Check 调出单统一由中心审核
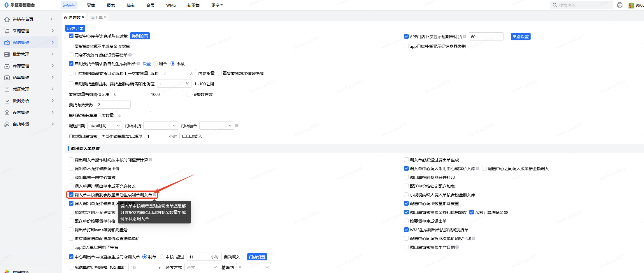The height and width of the screenshot is (273, 644). point(71,177)
